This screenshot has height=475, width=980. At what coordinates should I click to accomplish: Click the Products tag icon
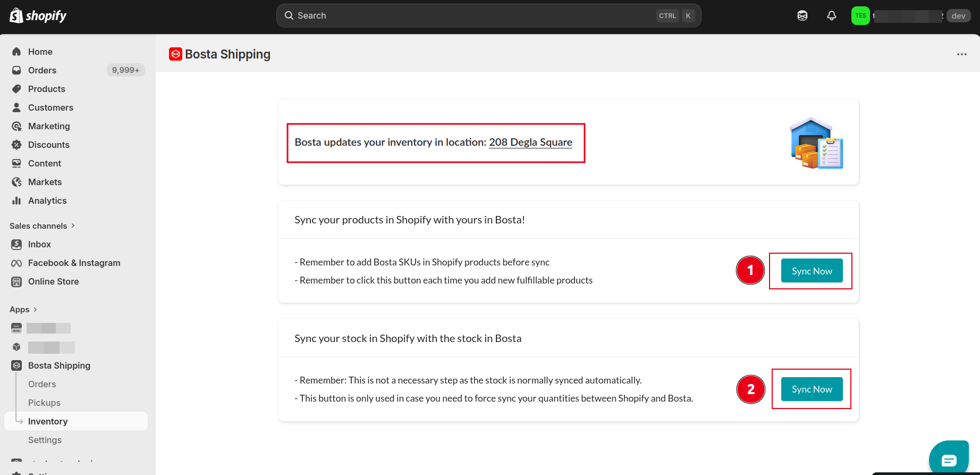coord(16,89)
